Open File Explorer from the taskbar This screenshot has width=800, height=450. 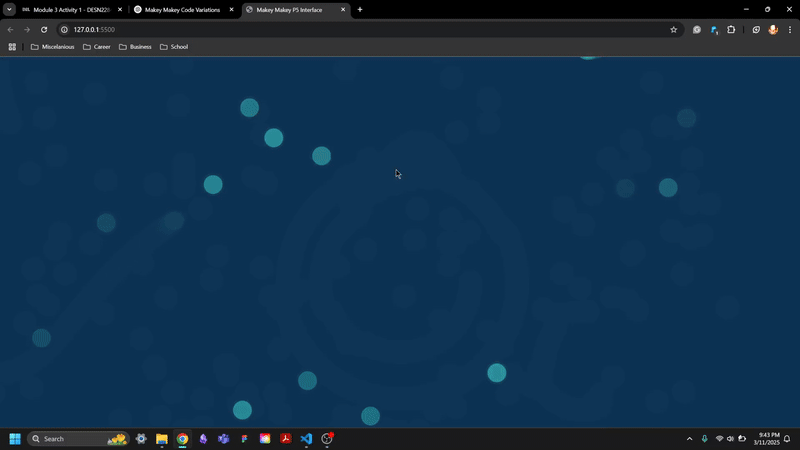(x=162, y=439)
